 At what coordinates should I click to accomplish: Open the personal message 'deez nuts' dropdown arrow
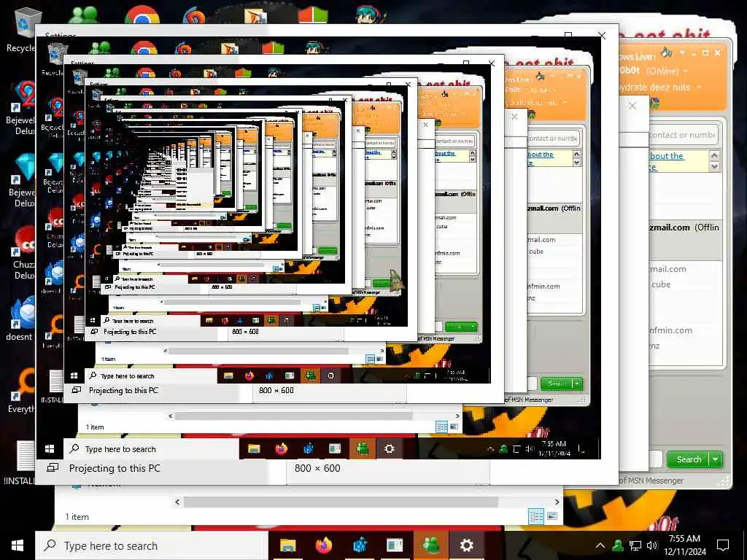point(699,87)
